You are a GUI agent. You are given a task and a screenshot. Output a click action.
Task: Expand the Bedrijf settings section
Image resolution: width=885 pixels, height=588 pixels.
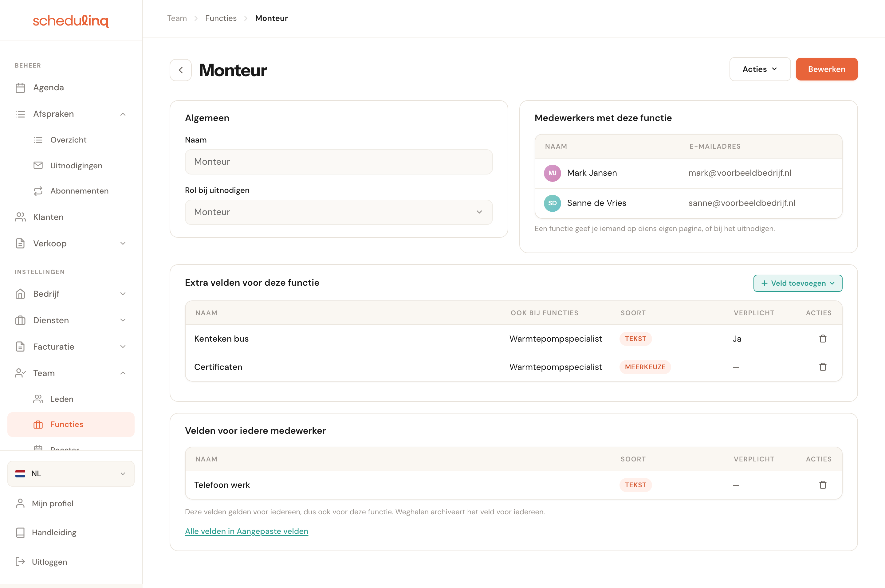pyautogui.click(x=123, y=294)
